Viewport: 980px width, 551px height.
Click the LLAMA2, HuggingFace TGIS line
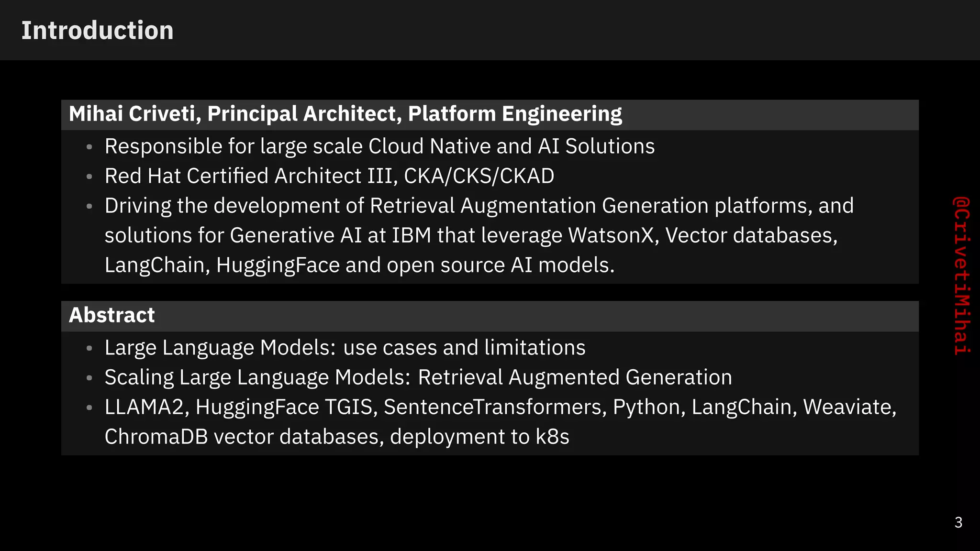point(501,407)
